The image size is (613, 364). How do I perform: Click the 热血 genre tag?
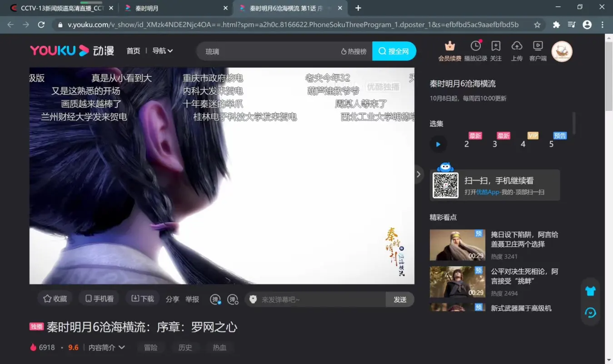(x=219, y=347)
